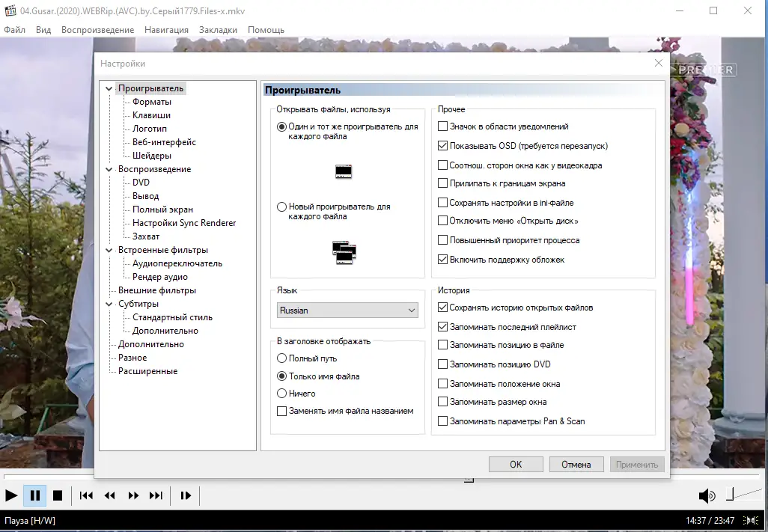The width and height of the screenshot is (768, 532).
Task: Open the Вид menu
Action: tap(43, 30)
